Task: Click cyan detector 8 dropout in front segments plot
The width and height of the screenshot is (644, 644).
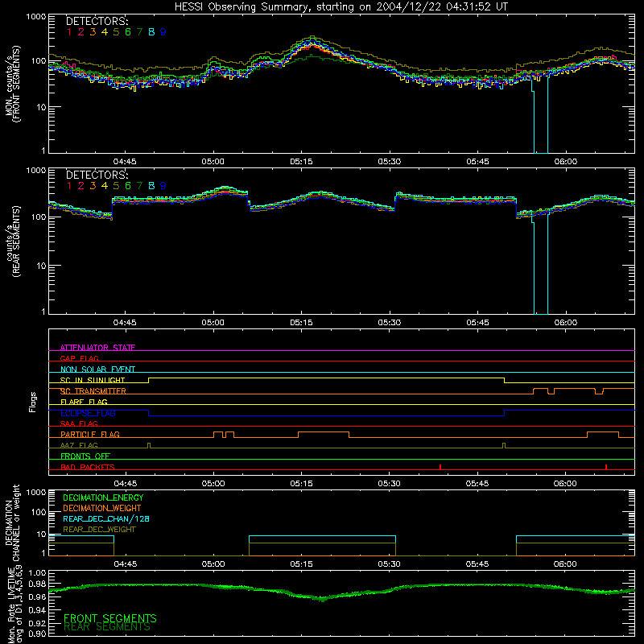Action: [540, 116]
